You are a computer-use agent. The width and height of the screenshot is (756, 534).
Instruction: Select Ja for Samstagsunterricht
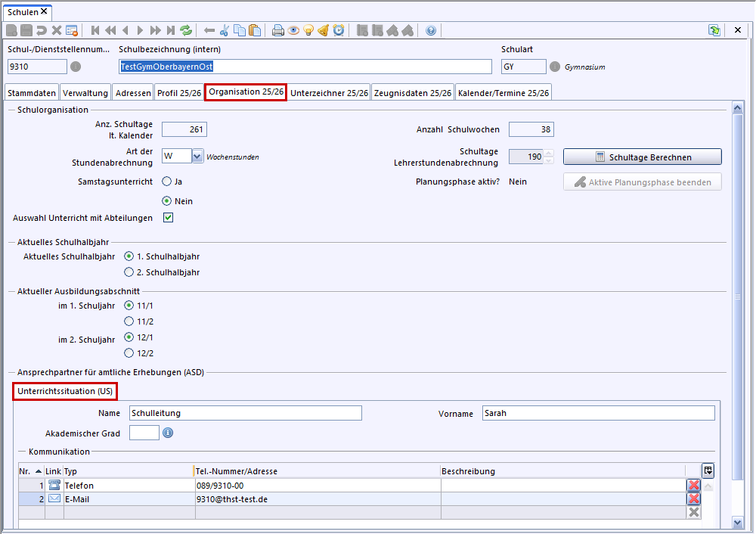click(167, 182)
